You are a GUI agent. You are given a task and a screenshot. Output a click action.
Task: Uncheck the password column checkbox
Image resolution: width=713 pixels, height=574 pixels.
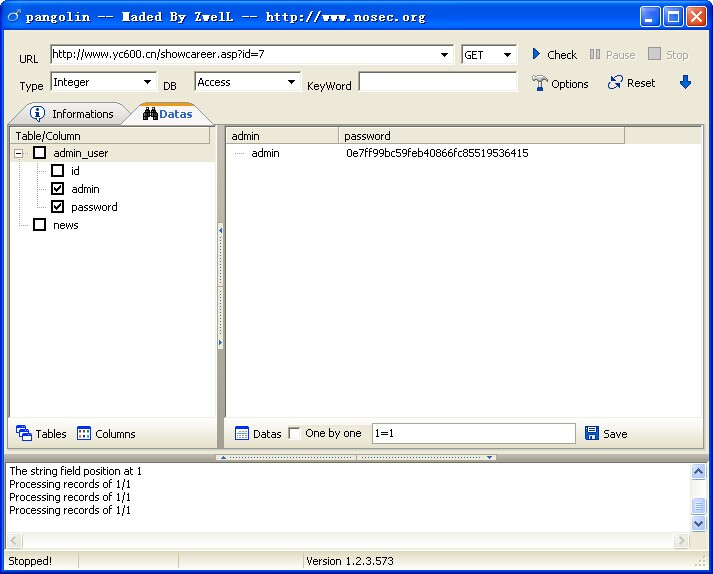(x=57, y=206)
